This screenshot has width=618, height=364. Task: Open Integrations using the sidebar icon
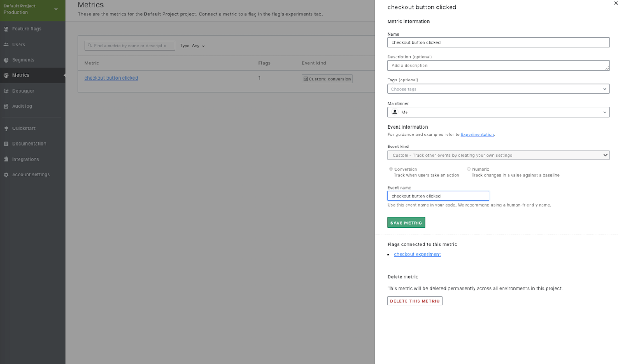coord(6,159)
